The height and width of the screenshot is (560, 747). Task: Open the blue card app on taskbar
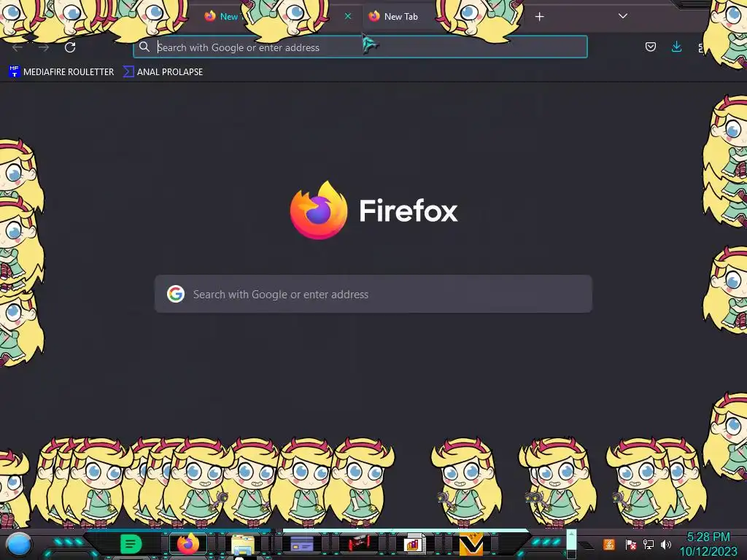[x=301, y=544]
